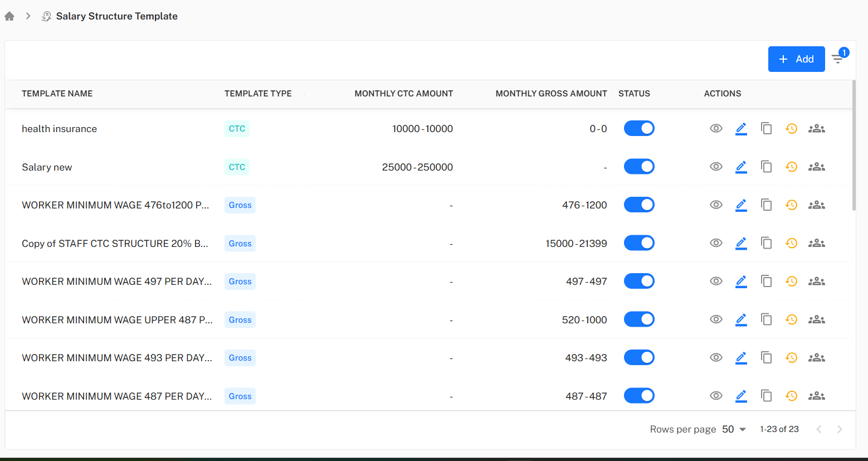
Task: Toggle status of Salary new template
Action: 639,167
